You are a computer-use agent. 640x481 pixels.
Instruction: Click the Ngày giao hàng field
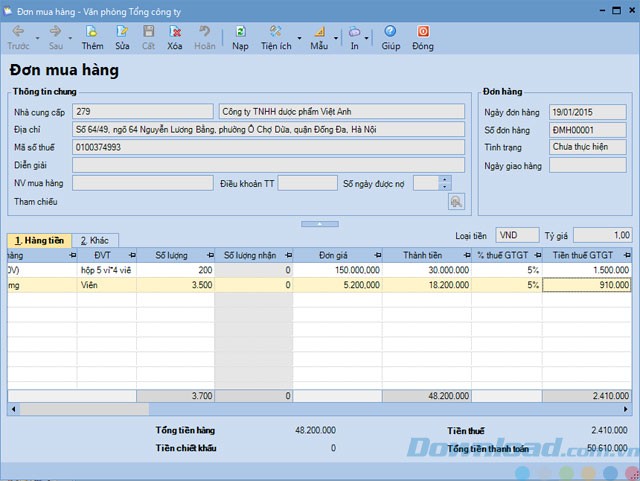coord(587,165)
